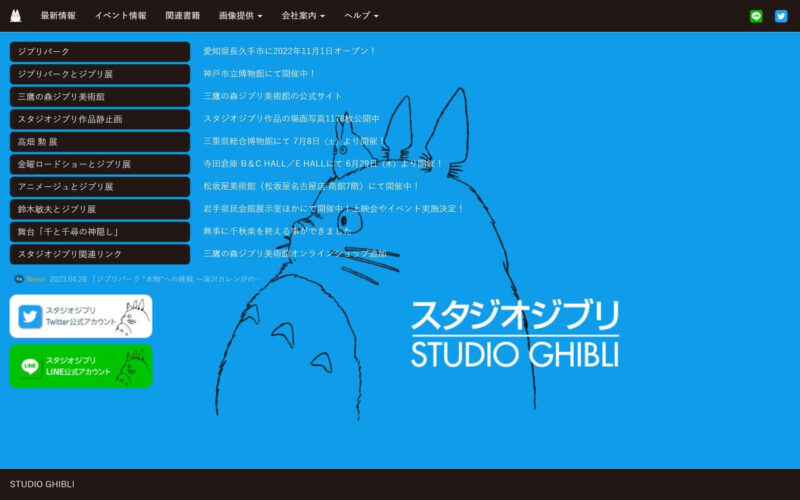This screenshot has width=800, height=500.
Task: Click the スタジオジブリ作品静止画 button
Action: (100, 119)
